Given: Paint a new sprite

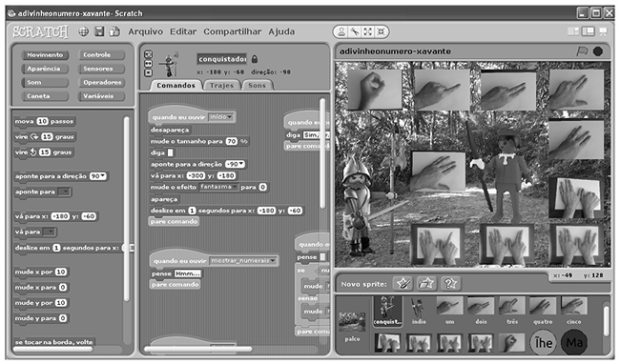Looking at the screenshot, I should pyautogui.click(x=403, y=283).
